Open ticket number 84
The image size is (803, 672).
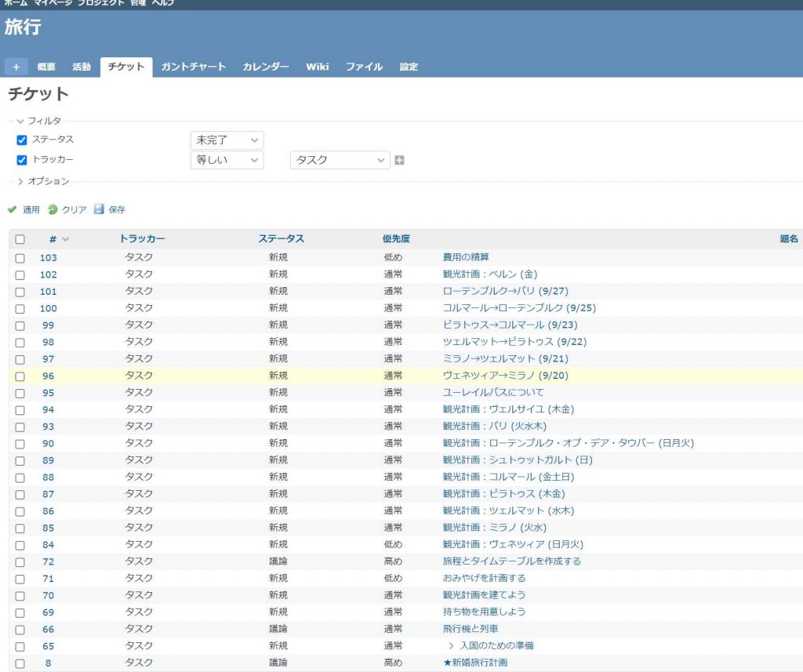[x=48, y=545]
